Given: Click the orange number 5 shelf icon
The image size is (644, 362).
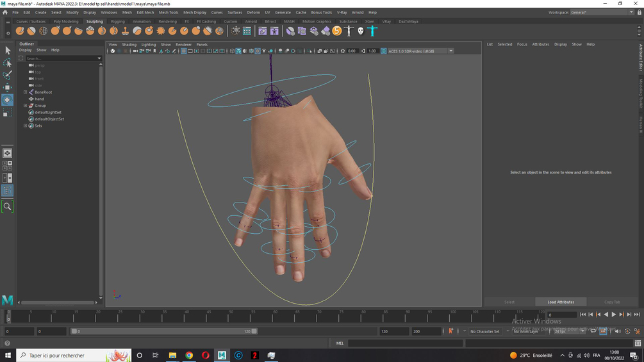Looking at the screenshot, I should [x=337, y=31].
